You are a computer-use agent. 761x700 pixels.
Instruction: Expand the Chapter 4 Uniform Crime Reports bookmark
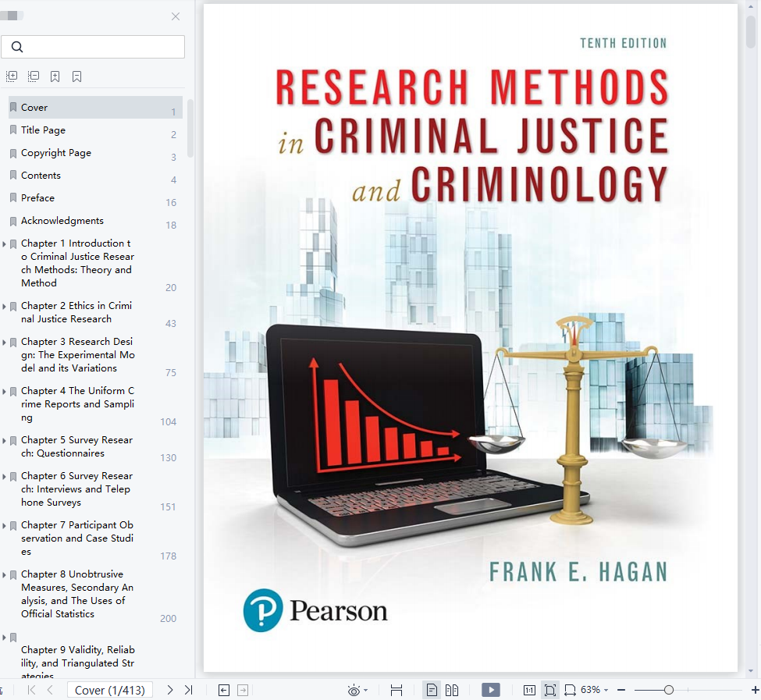tap(5, 392)
